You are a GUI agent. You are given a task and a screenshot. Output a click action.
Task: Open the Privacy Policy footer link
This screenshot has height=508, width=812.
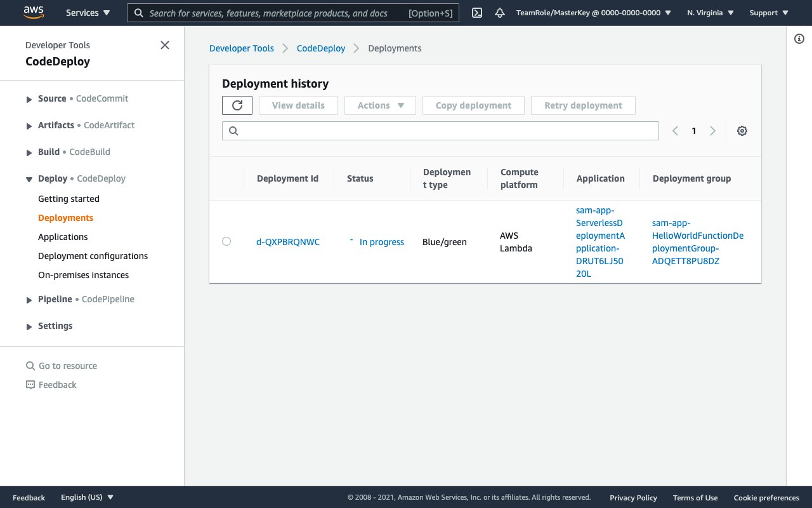pos(633,498)
